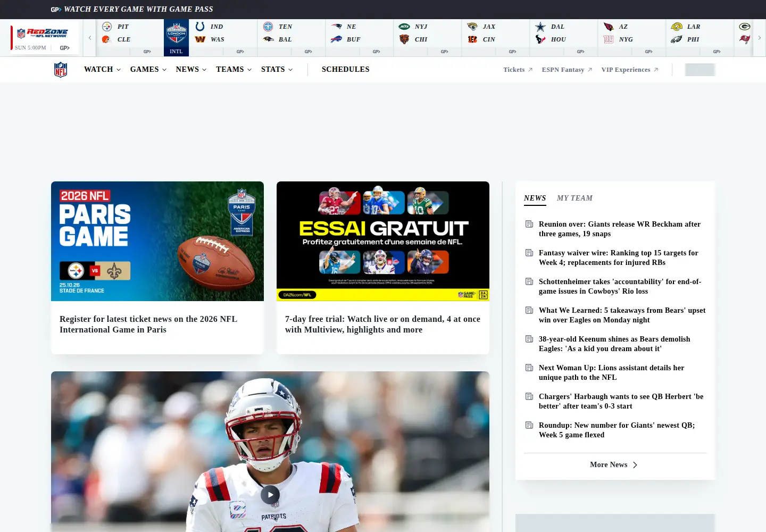The width and height of the screenshot is (766, 532).
Task: Open the Cowboys vs Texans matchup
Action: point(564,38)
